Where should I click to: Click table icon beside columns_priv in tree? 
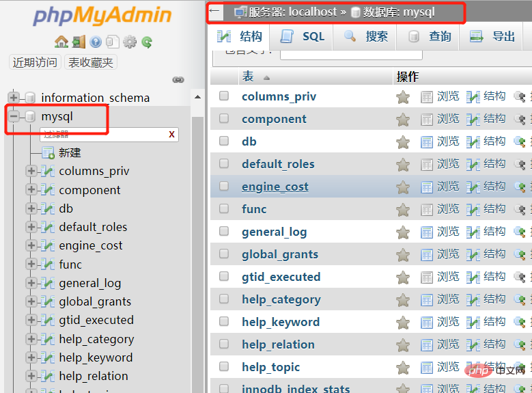click(48, 171)
